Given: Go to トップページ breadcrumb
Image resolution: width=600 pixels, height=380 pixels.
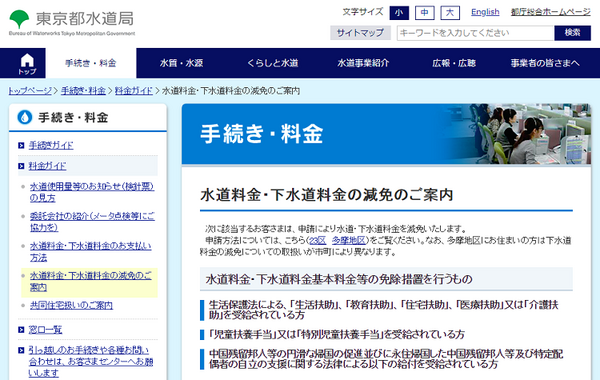Looking at the screenshot, I should pos(30,91).
